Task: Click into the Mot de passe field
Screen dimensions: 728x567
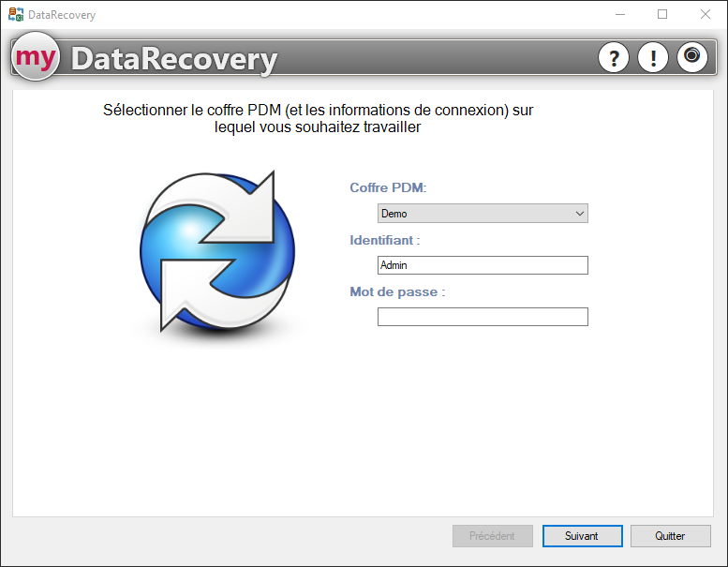Action: coord(482,317)
